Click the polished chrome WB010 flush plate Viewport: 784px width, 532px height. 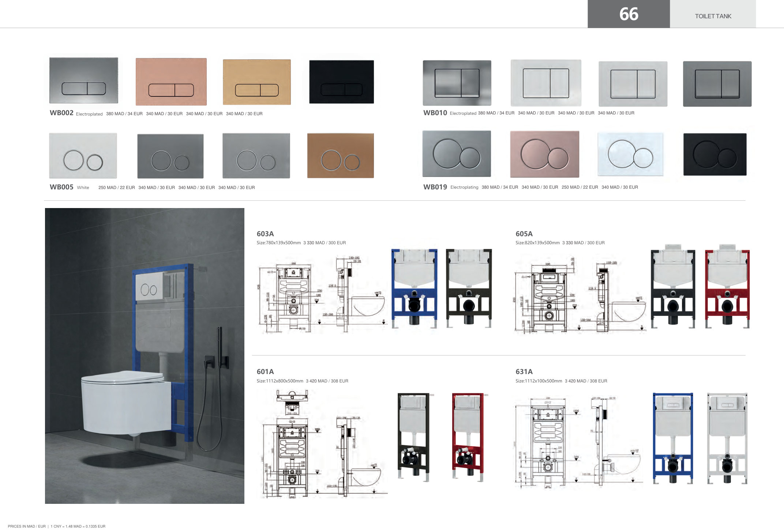coord(457,83)
